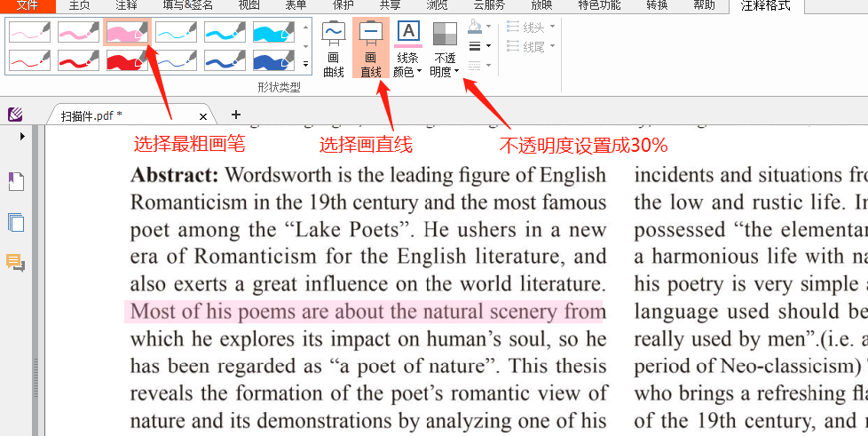Open the bookmarks panel in the sidebar

[16, 182]
